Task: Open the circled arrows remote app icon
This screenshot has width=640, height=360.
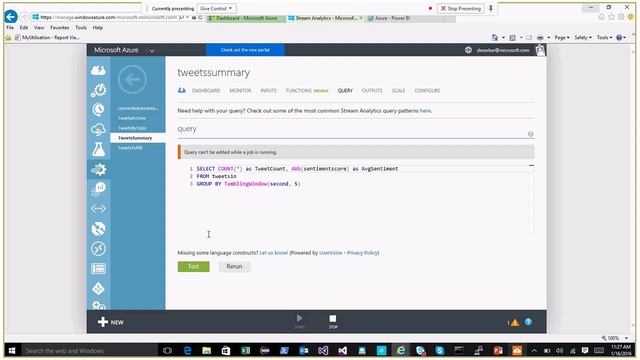Action: (x=98, y=249)
